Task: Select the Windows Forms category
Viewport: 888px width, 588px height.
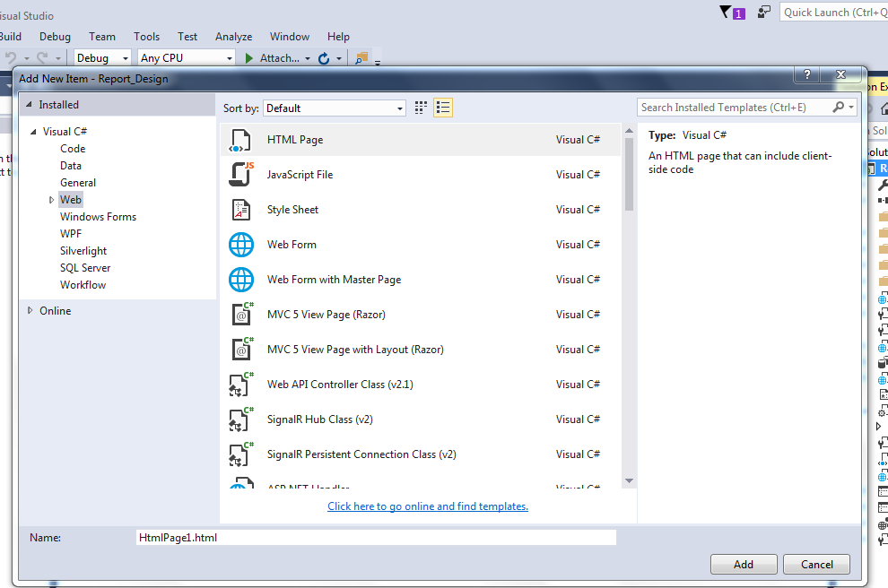Action: (98, 217)
